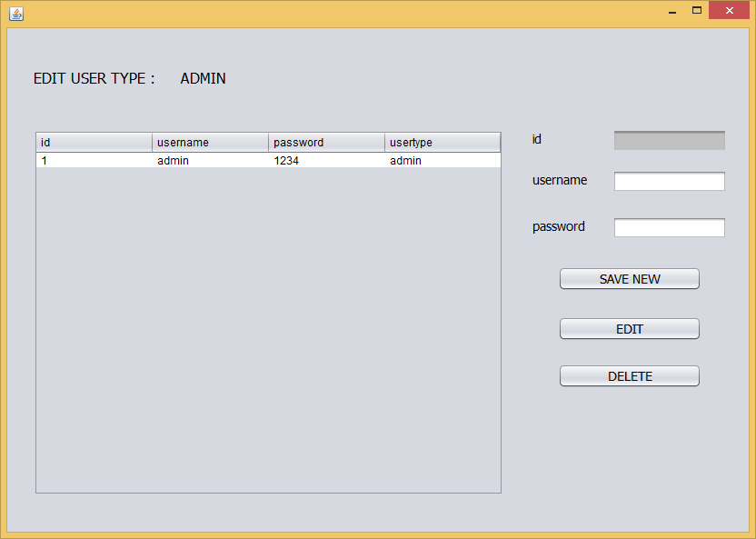
Task: Select the 1234 password cell
Action: point(326,161)
